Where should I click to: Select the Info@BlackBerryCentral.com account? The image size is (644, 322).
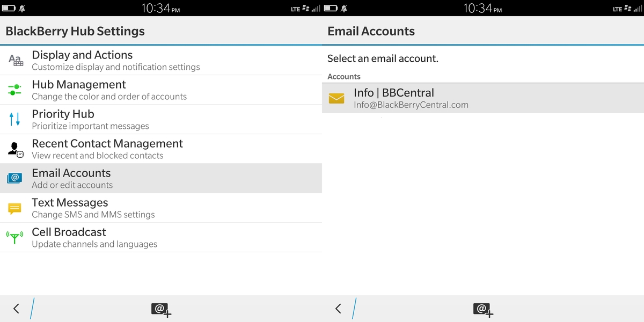click(483, 98)
